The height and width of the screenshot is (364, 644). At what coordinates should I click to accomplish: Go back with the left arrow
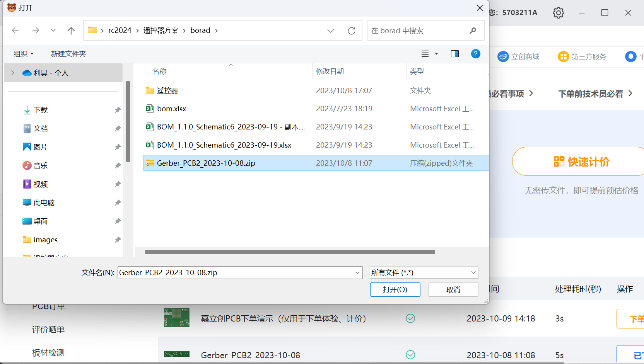tap(15, 31)
